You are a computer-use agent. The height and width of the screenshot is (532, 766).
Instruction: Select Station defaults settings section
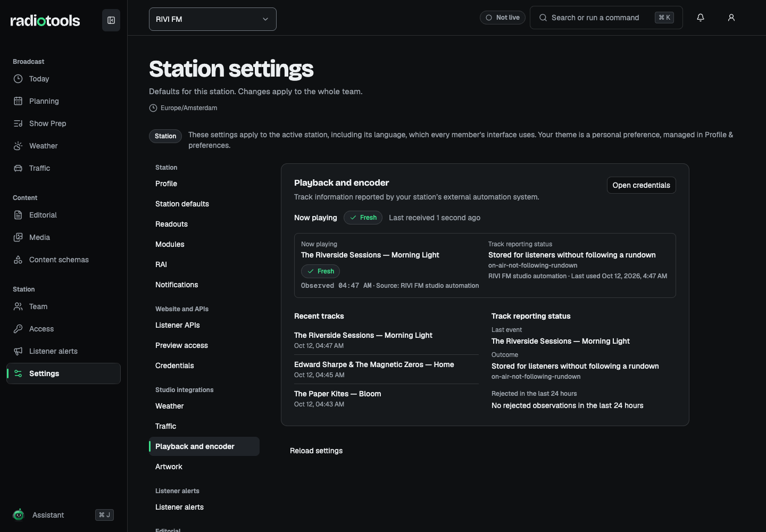click(x=204, y=204)
